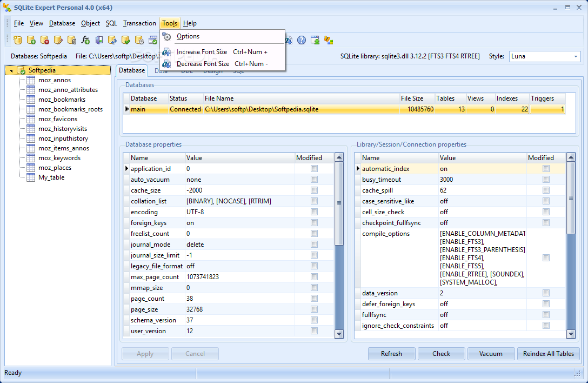588x383 pixels.
Task: Click the database icon with paperclip
Action: [72, 40]
